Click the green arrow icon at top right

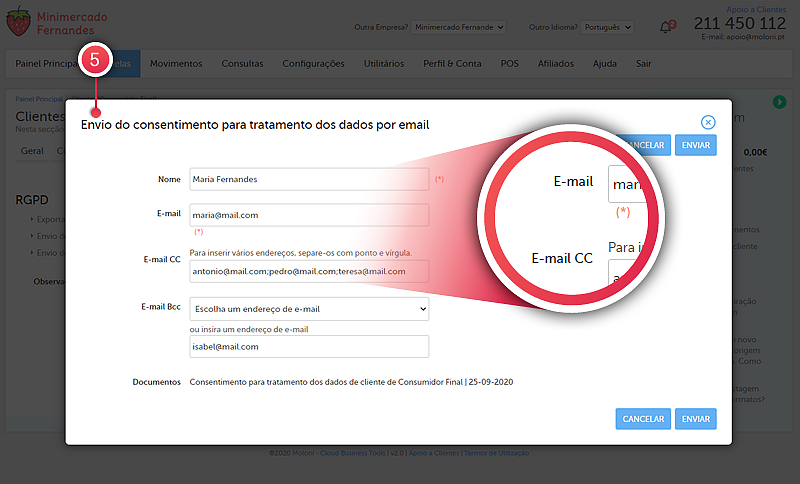tap(779, 102)
